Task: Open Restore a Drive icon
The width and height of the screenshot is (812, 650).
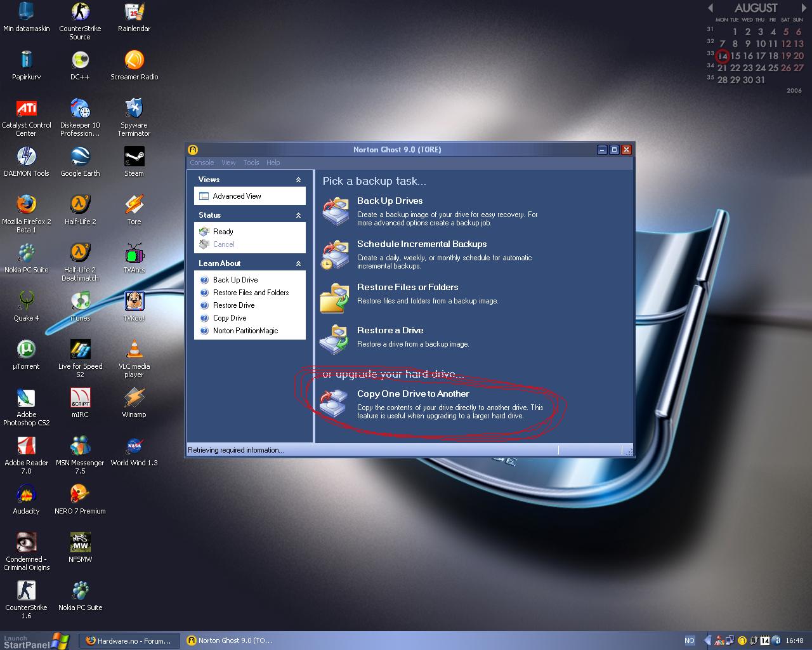Action: tap(334, 340)
